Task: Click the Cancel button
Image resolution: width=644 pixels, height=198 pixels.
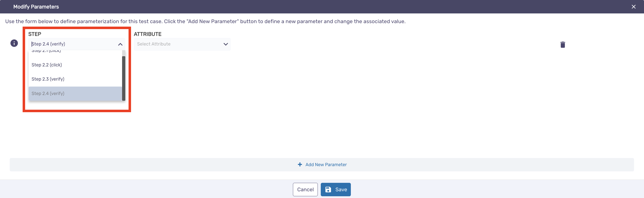Action: pos(305,190)
